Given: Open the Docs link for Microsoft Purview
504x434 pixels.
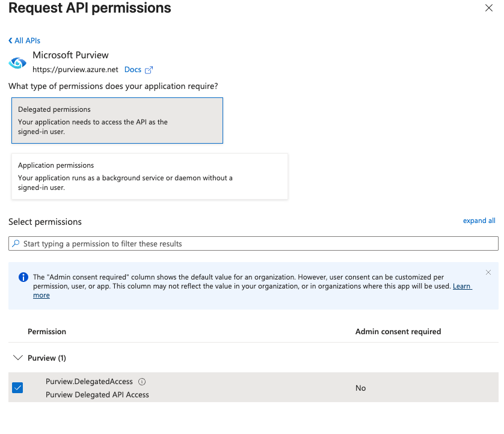Looking at the screenshot, I should [133, 70].
